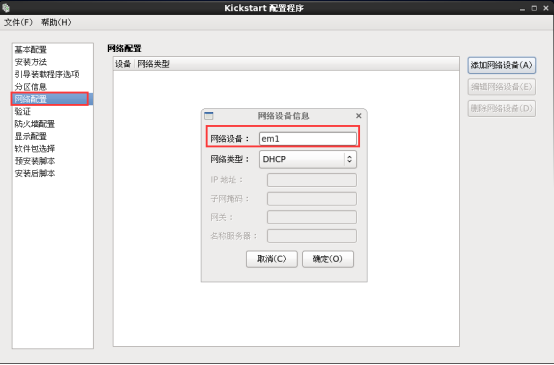Select 软件包选择 in the sidebar
This screenshot has width=554, height=365.
[53, 148]
